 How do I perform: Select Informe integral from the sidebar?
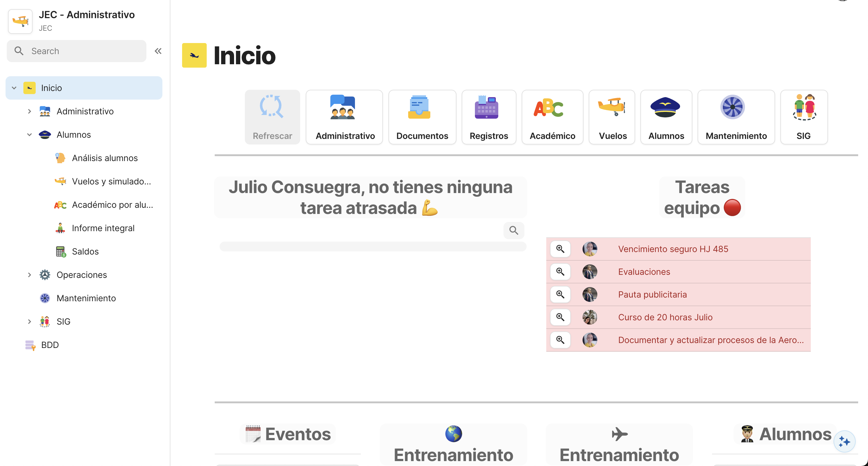pos(103,228)
